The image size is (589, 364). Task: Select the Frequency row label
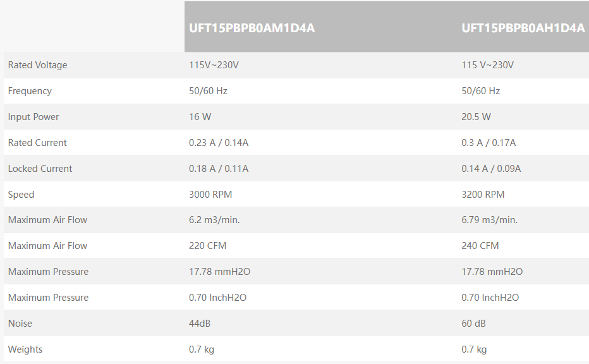[x=30, y=91]
